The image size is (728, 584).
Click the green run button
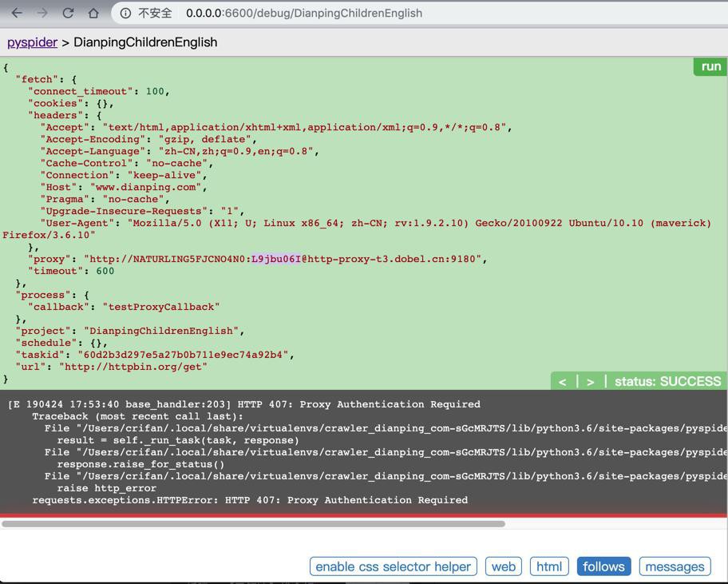point(710,67)
